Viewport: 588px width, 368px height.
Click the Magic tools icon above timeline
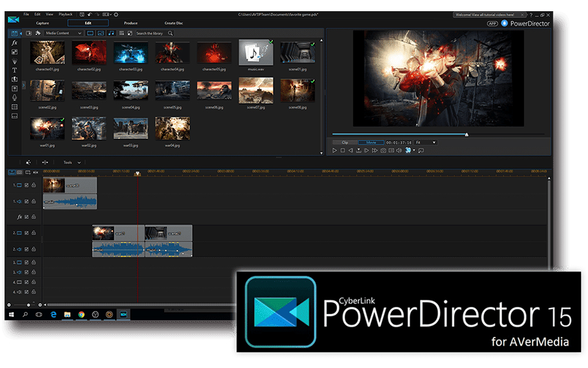point(28,163)
